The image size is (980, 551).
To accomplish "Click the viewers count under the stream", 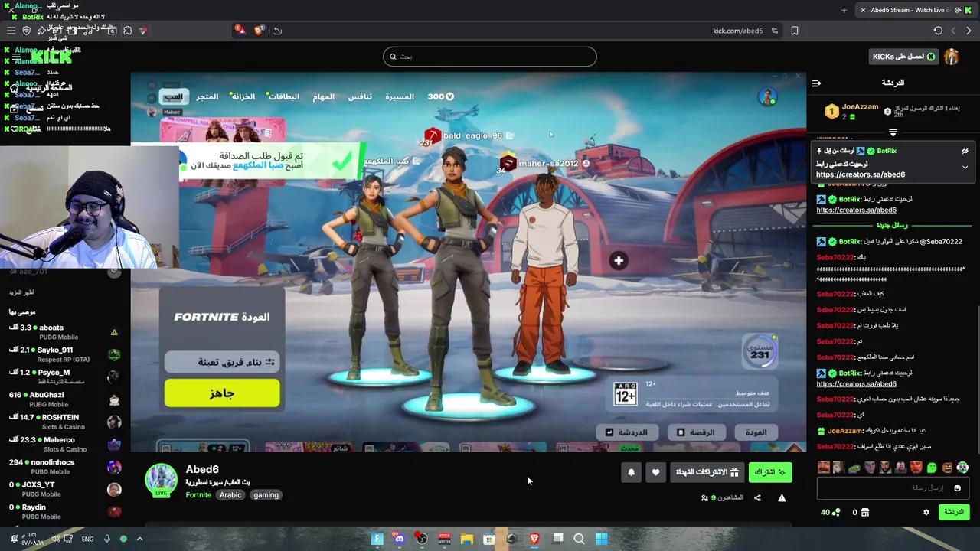I will pyautogui.click(x=721, y=498).
